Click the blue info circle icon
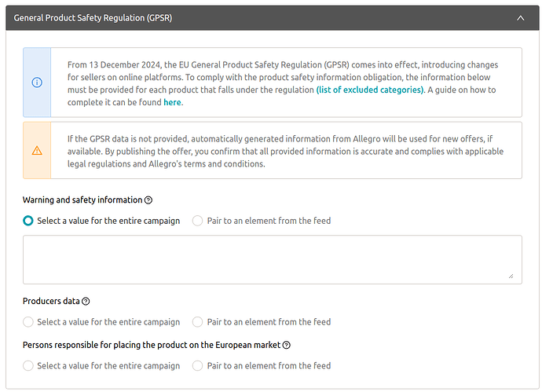 37,82
